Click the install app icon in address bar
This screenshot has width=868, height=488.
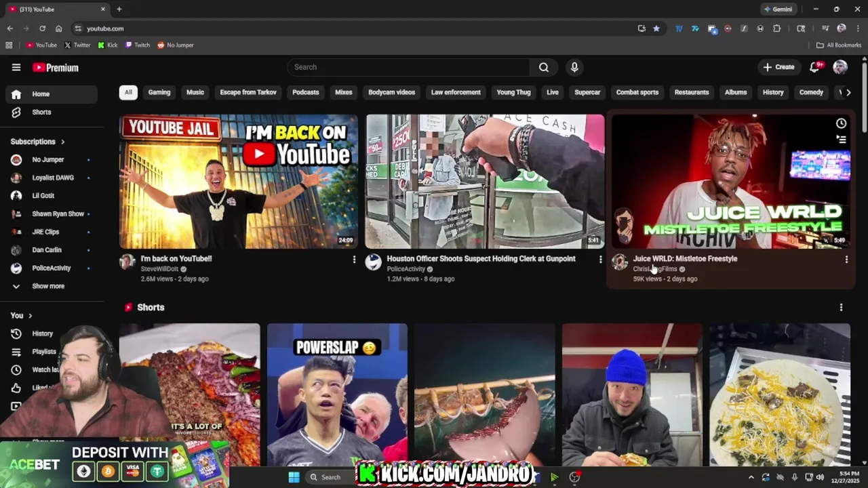coord(642,28)
